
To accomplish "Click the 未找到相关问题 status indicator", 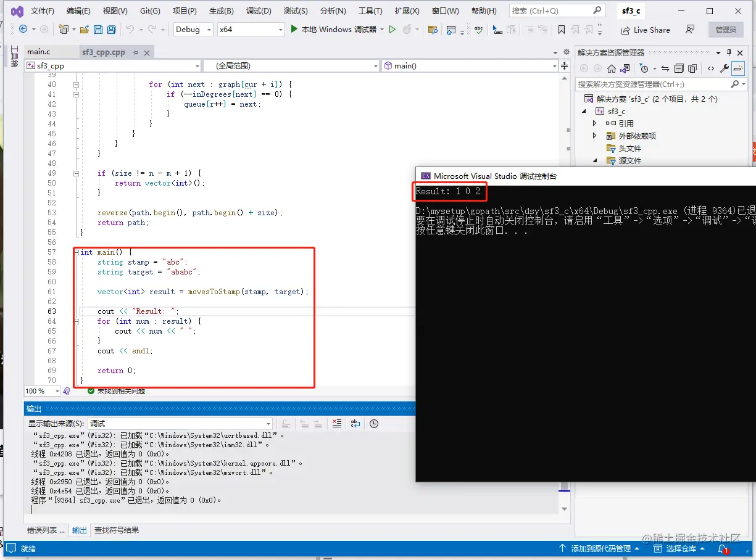I will (x=116, y=391).
